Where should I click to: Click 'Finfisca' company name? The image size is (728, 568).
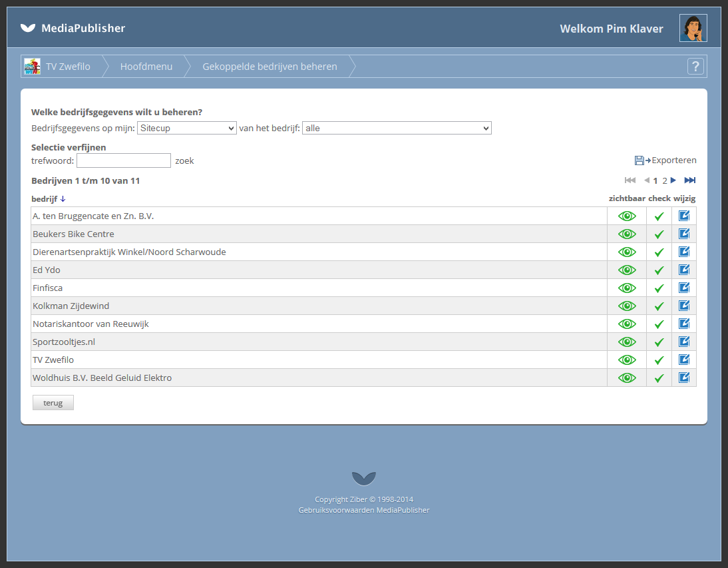[x=47, y=288]
